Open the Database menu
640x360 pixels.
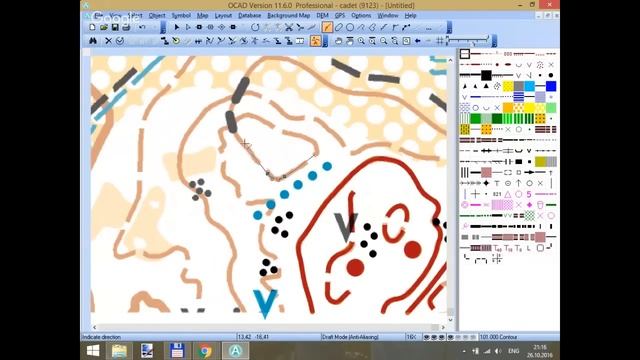pyautogui.click(x=249, y=16)
